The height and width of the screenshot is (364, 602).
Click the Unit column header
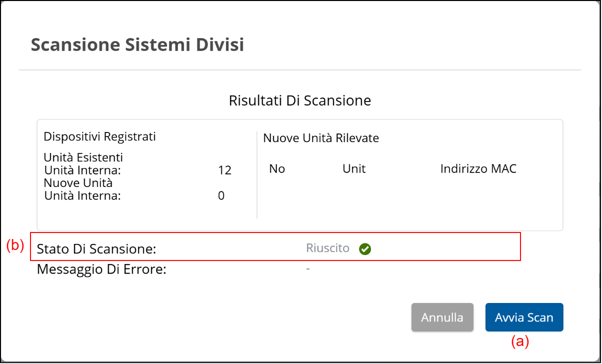pos(354,169)
